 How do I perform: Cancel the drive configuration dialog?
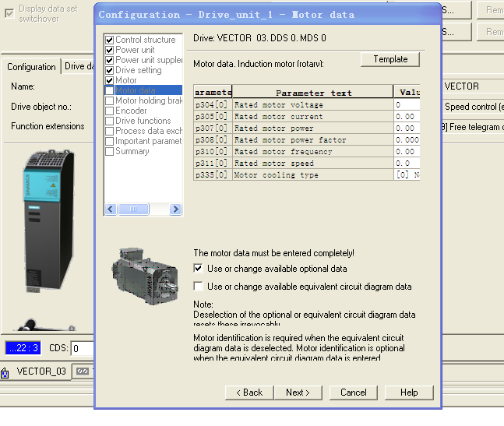click(353, 393)
